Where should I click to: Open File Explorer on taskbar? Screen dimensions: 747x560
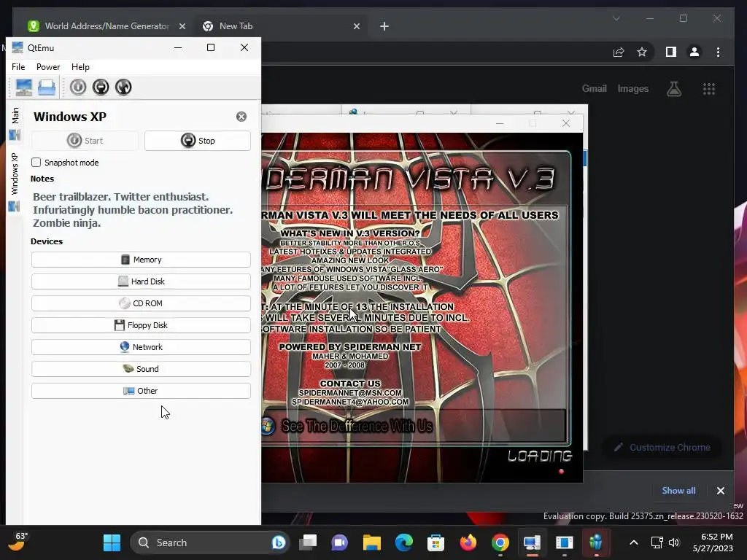pos(371,542)
